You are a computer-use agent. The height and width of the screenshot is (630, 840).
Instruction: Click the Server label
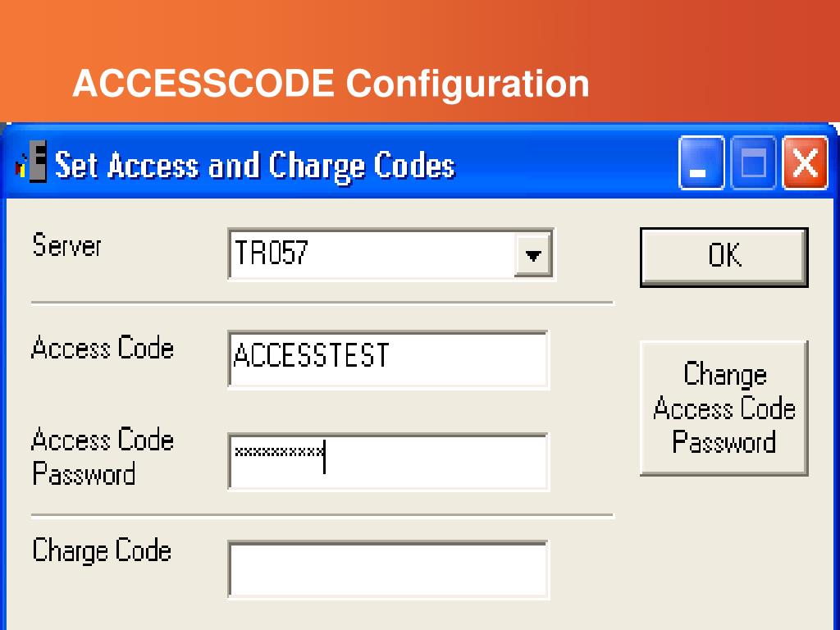[67, 245]
